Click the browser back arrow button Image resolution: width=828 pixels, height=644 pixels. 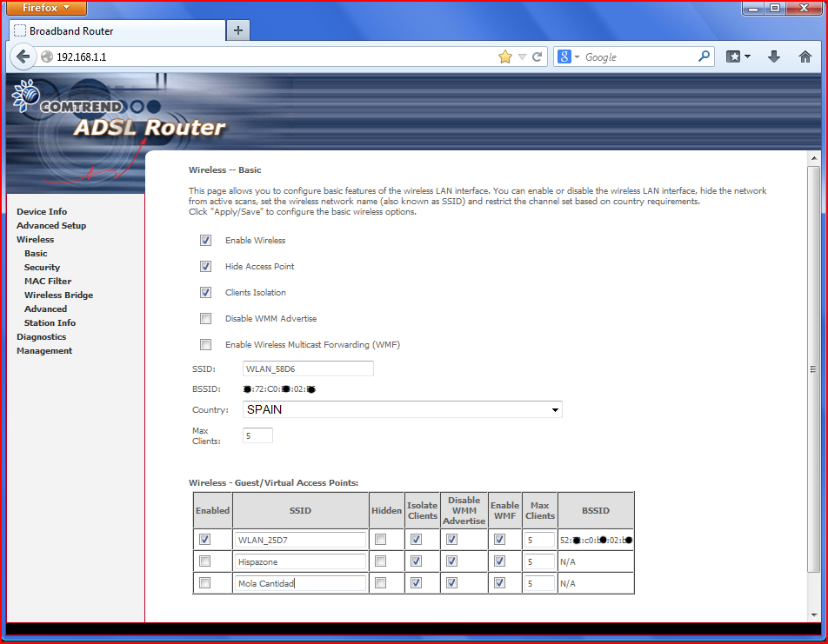[x=23, y=56]
